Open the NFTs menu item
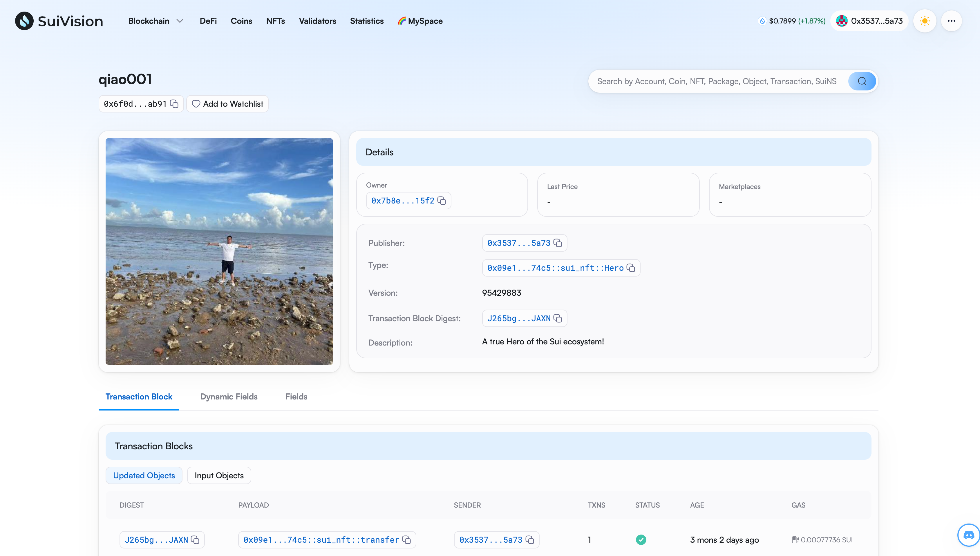Viewport: 980px width, 556px height. coord(276,21)
